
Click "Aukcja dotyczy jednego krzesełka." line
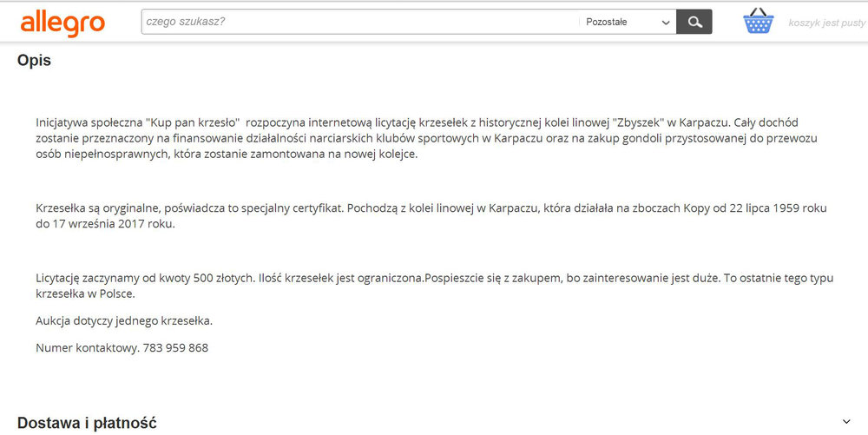pyautogui.click(x=124, y=321)
